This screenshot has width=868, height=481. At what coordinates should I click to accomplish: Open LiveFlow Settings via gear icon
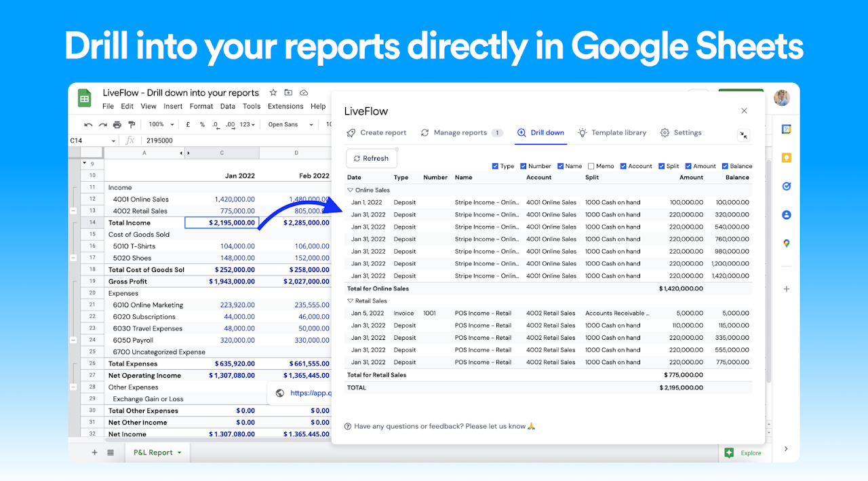(x=664, y=132)
